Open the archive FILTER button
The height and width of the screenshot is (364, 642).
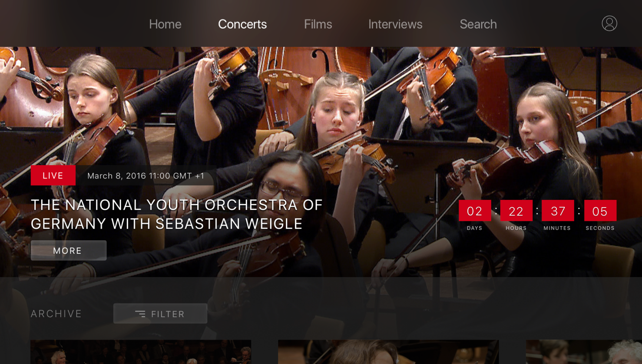coord(160,314)
